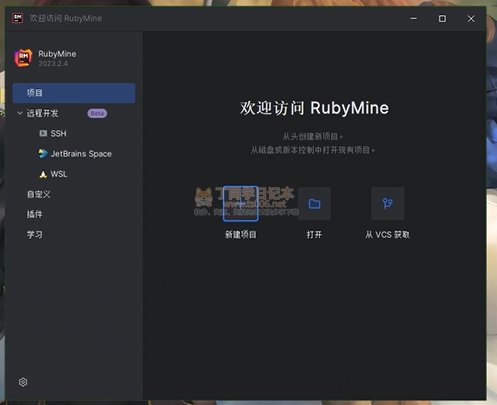Click the RubyMine logo in the sidebar header
Viewport: 497px width, 405px height.
(x=23, y=58)
